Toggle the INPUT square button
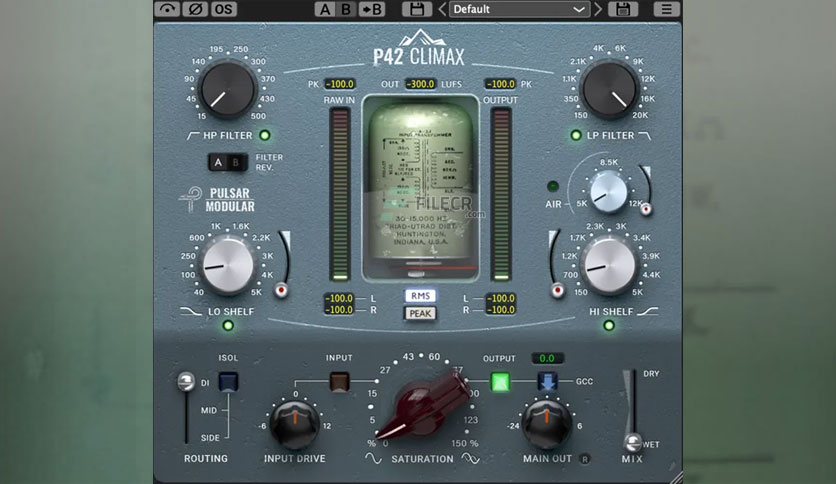This screenshot has width=836, height=484. pyautogui.click(x=339, y=382)
